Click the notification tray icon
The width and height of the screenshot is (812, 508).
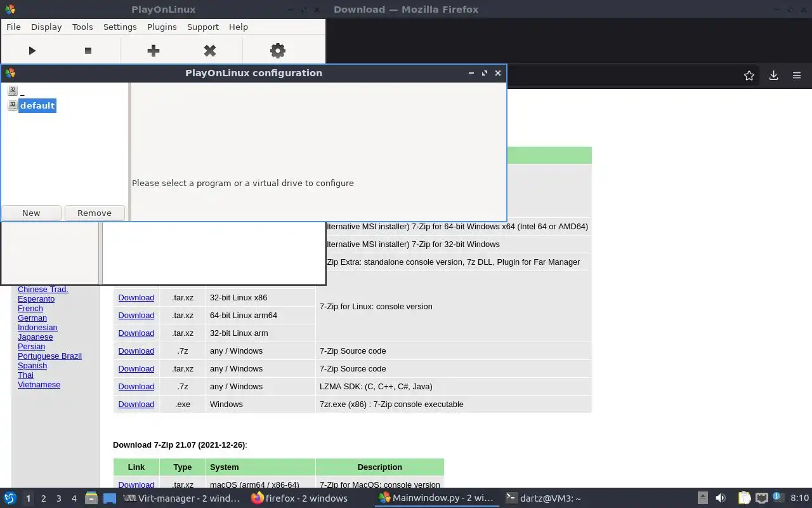(x=778, y=498)
